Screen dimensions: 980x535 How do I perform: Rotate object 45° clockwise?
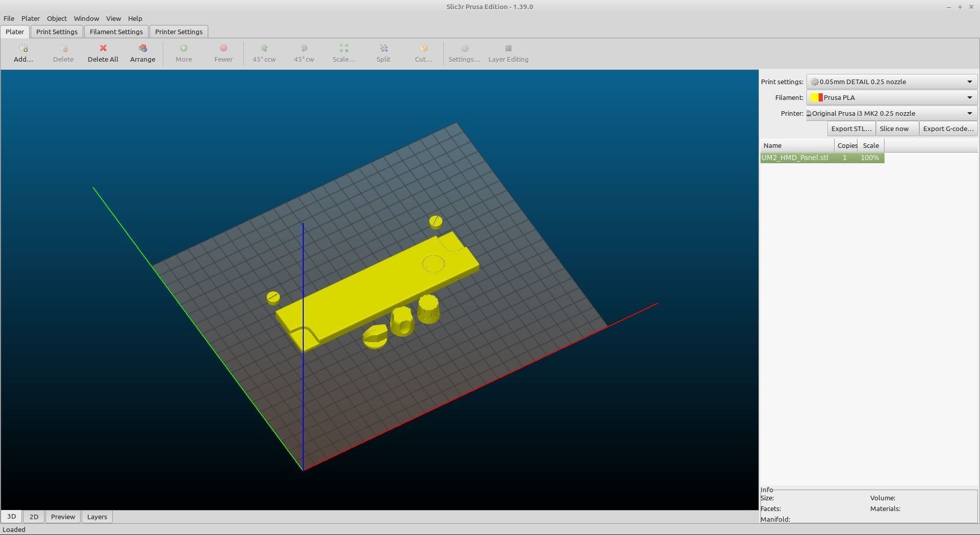pyautogui.click(x=304, y=53)
